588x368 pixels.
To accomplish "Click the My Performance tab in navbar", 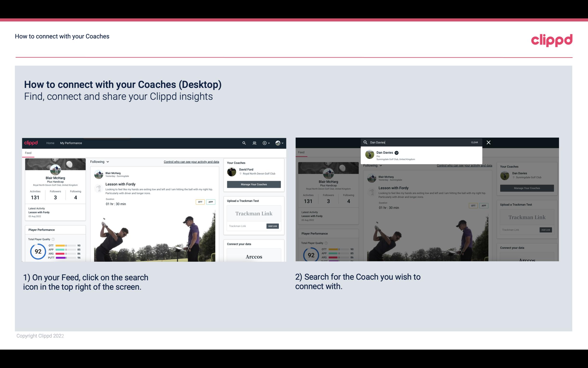I will coord(71,143).
